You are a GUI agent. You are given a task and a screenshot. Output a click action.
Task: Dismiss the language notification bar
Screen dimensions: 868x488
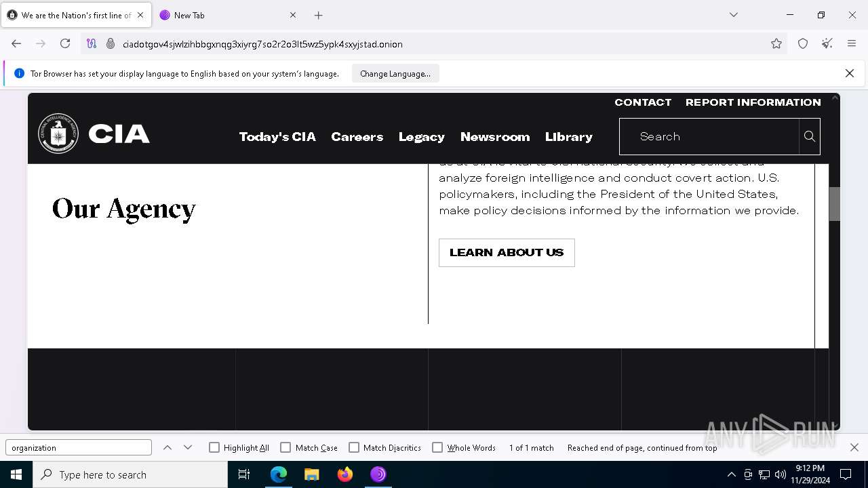pyautogui.click(x=849, y=73)
